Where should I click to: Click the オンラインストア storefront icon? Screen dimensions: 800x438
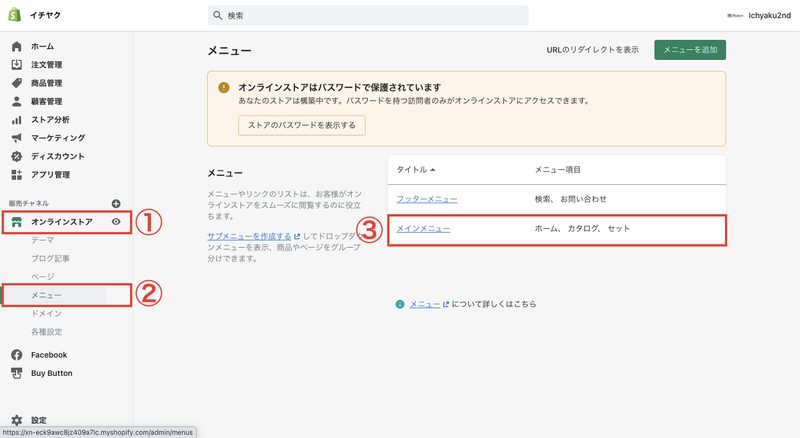click(x=17, y=222)
